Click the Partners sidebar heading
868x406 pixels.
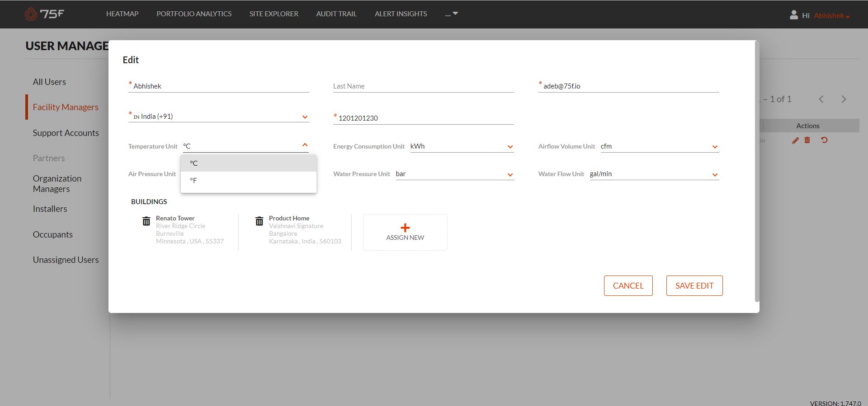(49, 158)
